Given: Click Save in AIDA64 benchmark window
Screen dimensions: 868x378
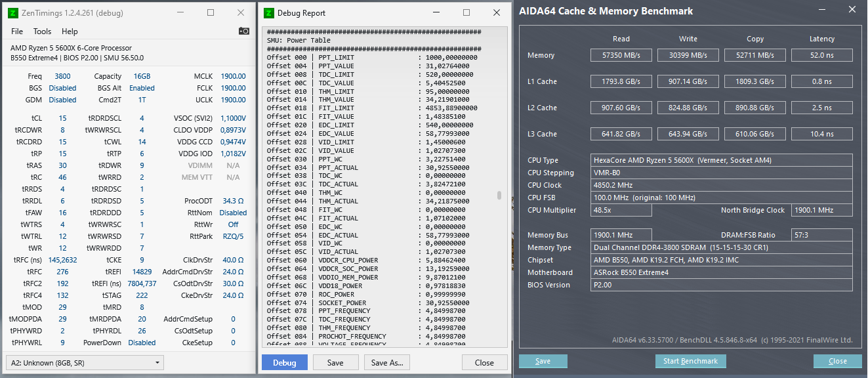Looking at the screenshot, I should pyautogui.click(x=543, y=361).
